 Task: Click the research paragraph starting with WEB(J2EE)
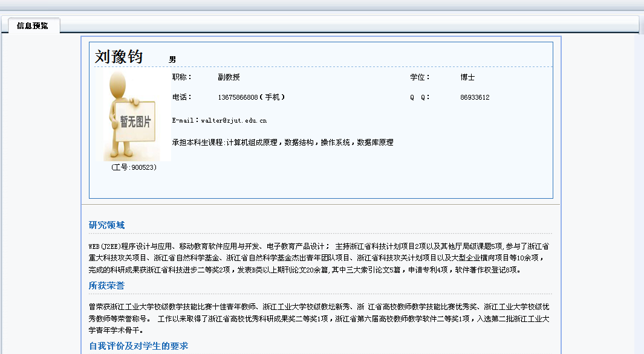point(319,258)
